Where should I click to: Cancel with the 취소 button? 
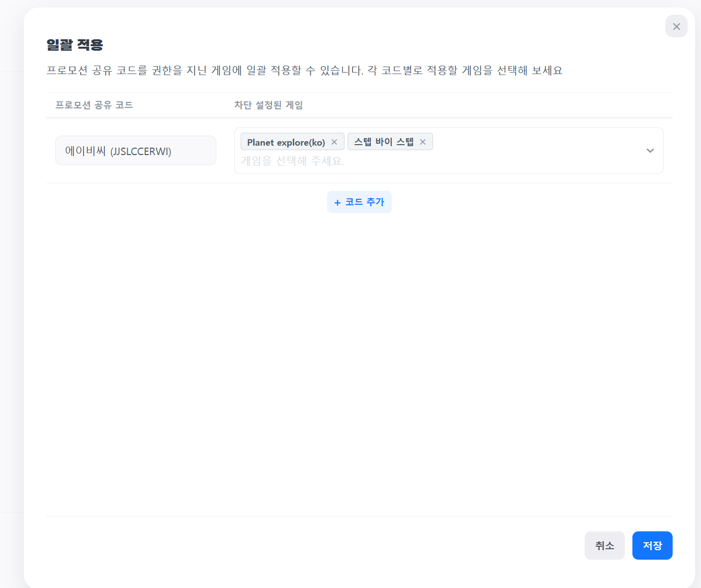(604, 545)
